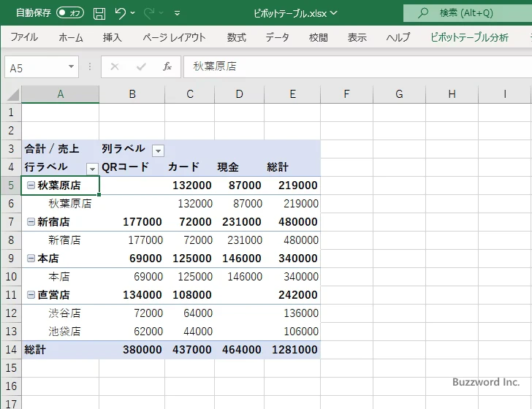Click the non-bold 新宿店 in row 8

click(x=64, y=240)
